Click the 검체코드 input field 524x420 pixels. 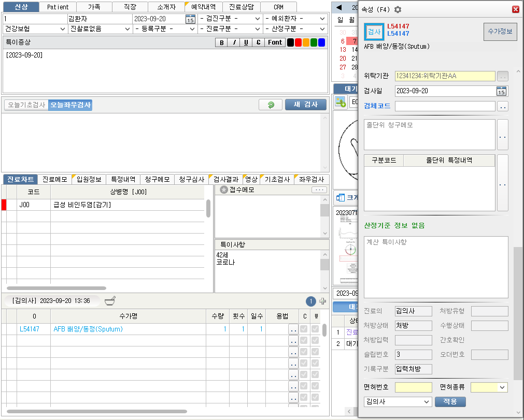(x=445, y=106)
